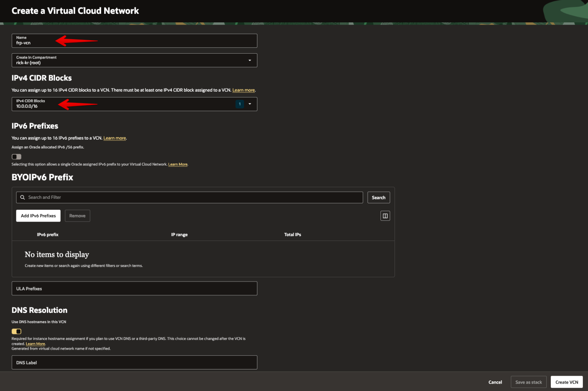Click the Cancel button

pyautogui.click(x=495, y=382)
